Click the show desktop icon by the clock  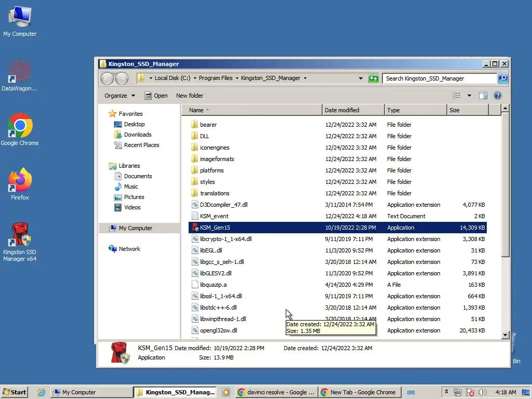(x=526, y=393)
